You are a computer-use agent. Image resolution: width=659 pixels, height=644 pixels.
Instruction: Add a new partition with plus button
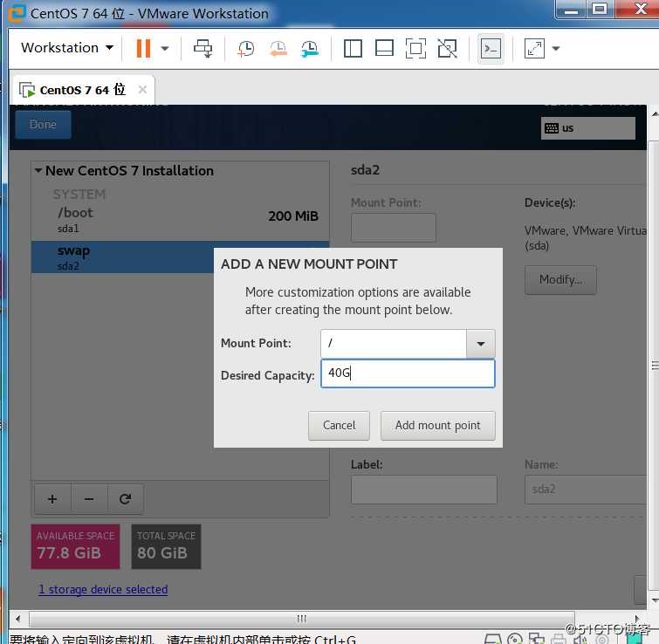[x=52, y=499]
